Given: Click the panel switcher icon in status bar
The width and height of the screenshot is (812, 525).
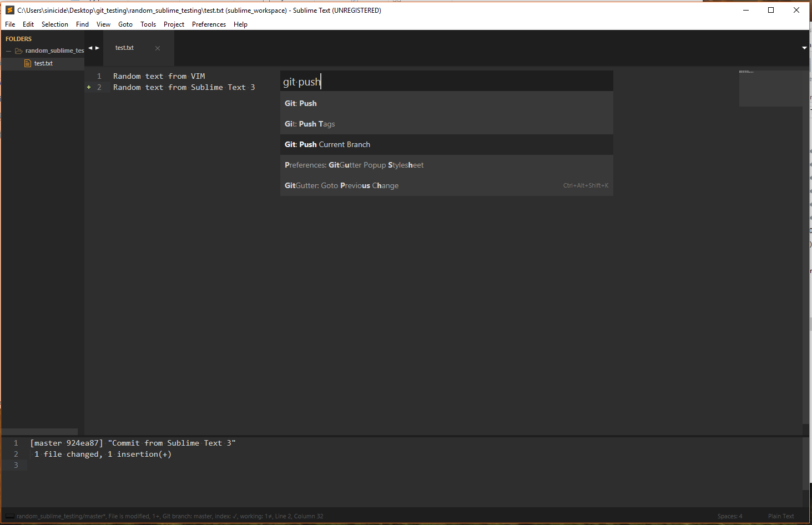Looking at the screenshot, I should pos(9,516).
